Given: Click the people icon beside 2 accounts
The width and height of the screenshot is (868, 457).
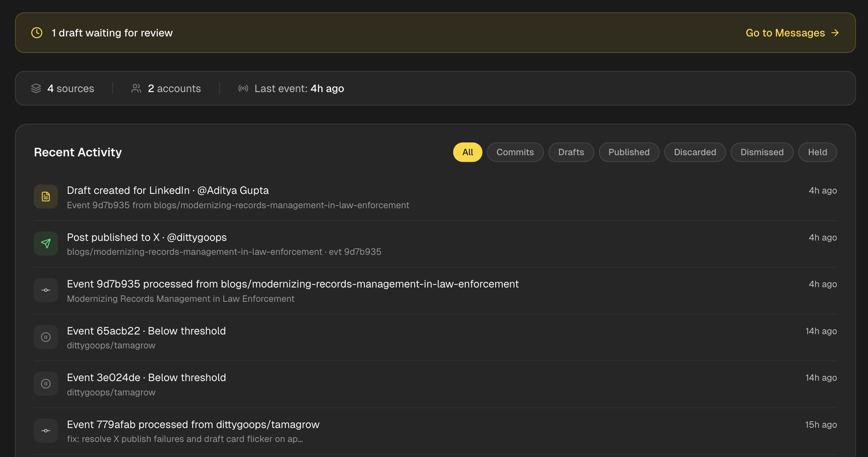Looking at the screenshot, I should [x=136, y=88].
